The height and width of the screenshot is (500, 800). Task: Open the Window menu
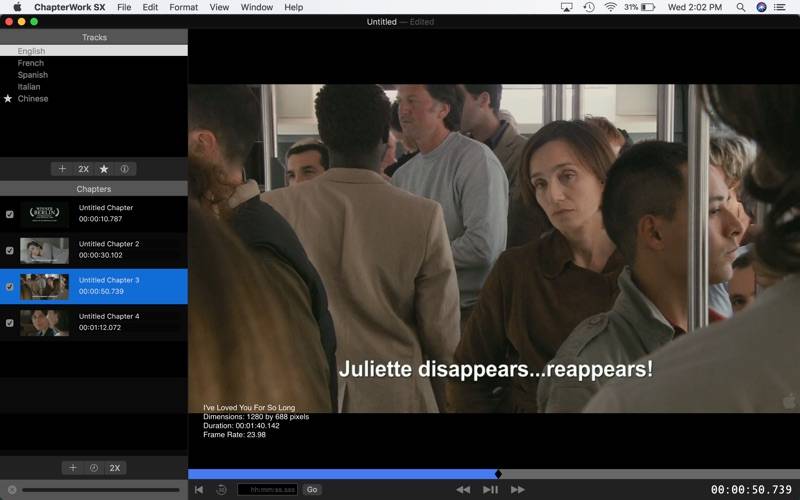257,7
